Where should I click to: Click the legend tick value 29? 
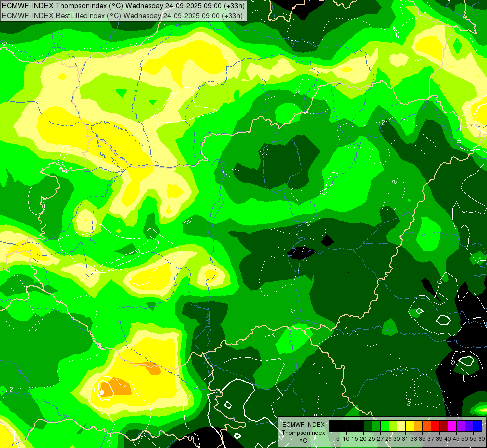[x=389, y=439]
